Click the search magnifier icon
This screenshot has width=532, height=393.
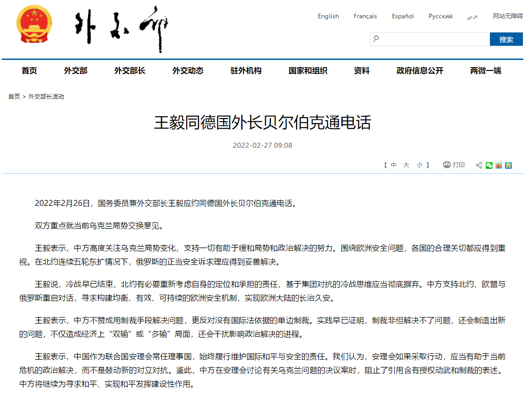pyautogui.click(x=376, y=39)
